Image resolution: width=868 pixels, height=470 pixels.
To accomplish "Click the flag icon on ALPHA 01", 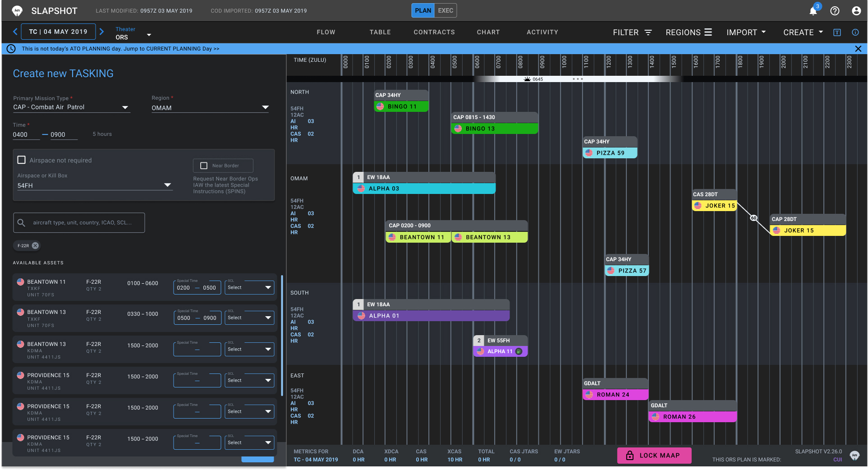I will point(361,316).
